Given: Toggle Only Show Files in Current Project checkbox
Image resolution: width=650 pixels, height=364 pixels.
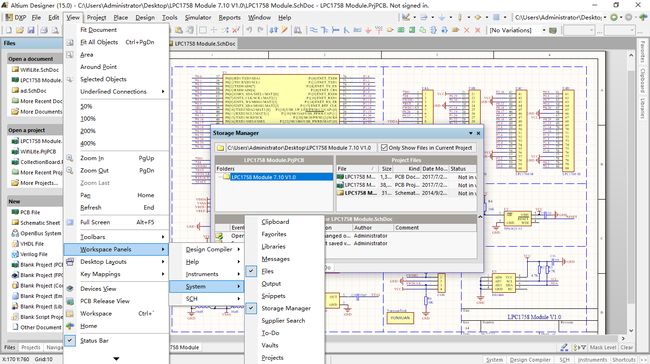Looking at the screenshot, I should [384, 148].
